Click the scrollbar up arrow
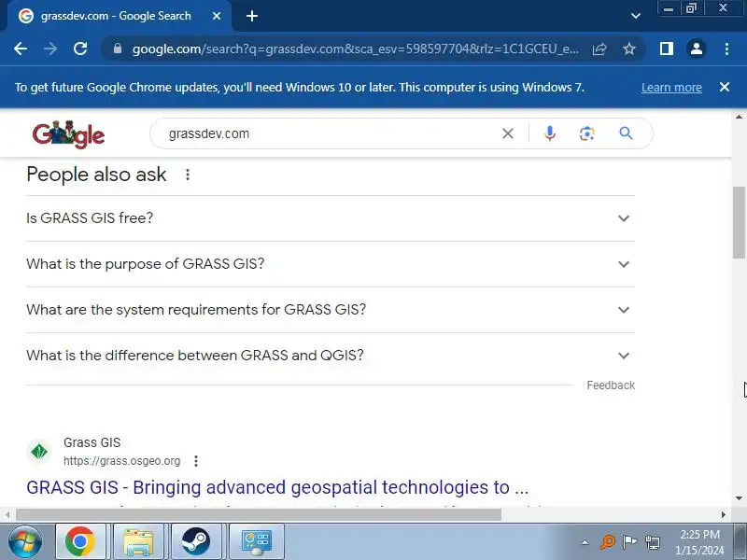Screen dimensions: 747x560 (739, 117)
